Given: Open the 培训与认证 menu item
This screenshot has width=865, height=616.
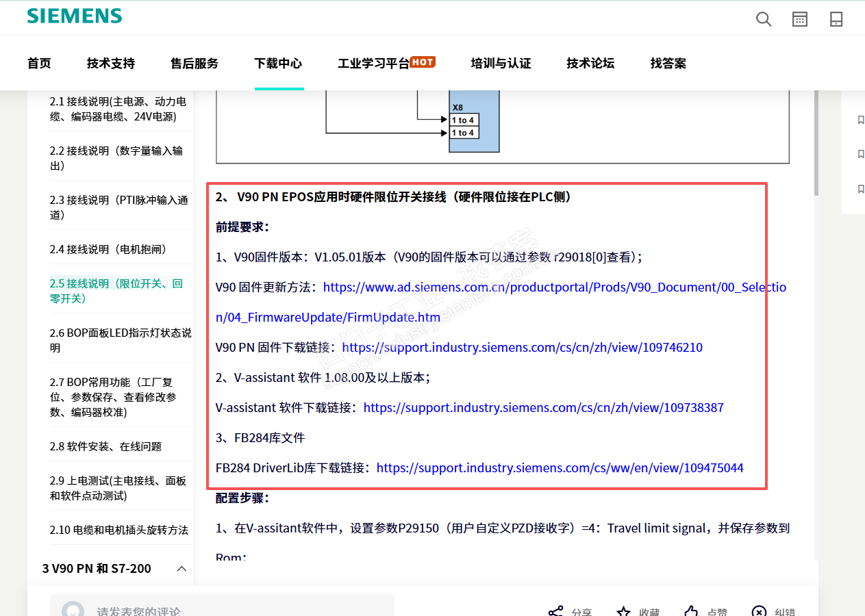Looking at the screenshot, I should click(x=501, y=64).
